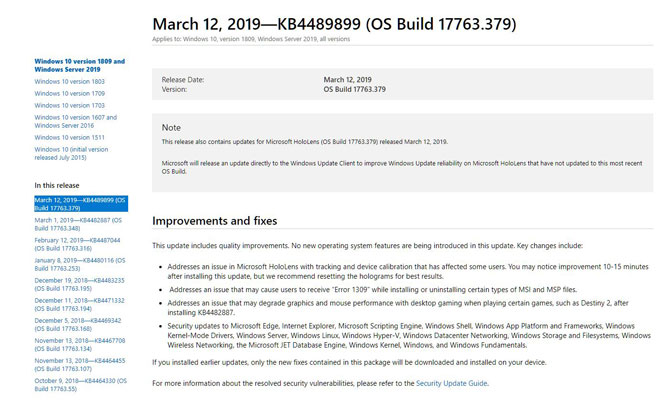660x414 pixels.
Task: Click 'Microsoft will release an update directly' paragraph
Action: point(402,167)
